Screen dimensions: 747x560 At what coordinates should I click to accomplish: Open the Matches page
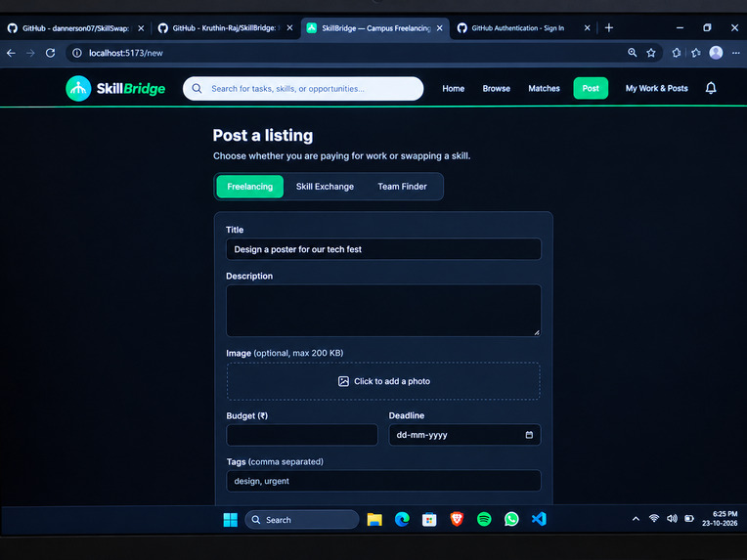pos(544,89)
